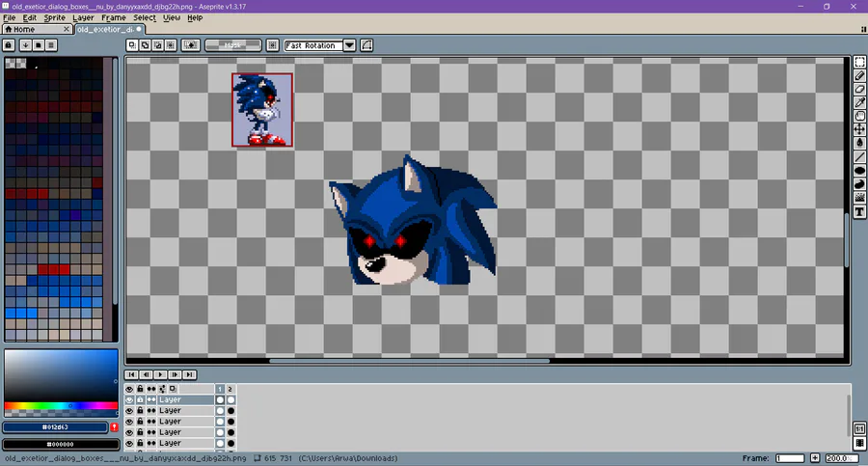This screenshot has height=466, width=868.
Task: Click the plus button next to Frame
Action: [815, 458]
